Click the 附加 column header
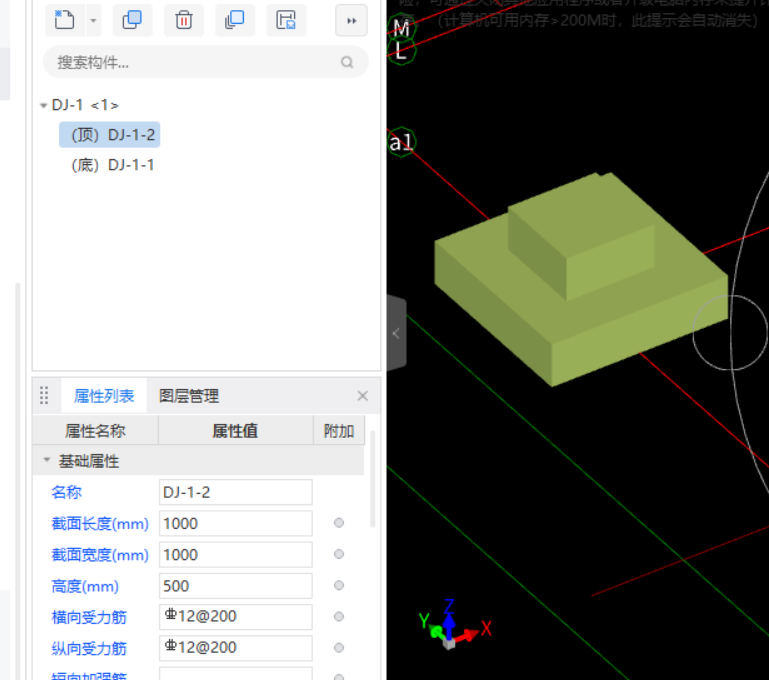The image size is (769, 680). pyautogui.click(x=339, y=431)
